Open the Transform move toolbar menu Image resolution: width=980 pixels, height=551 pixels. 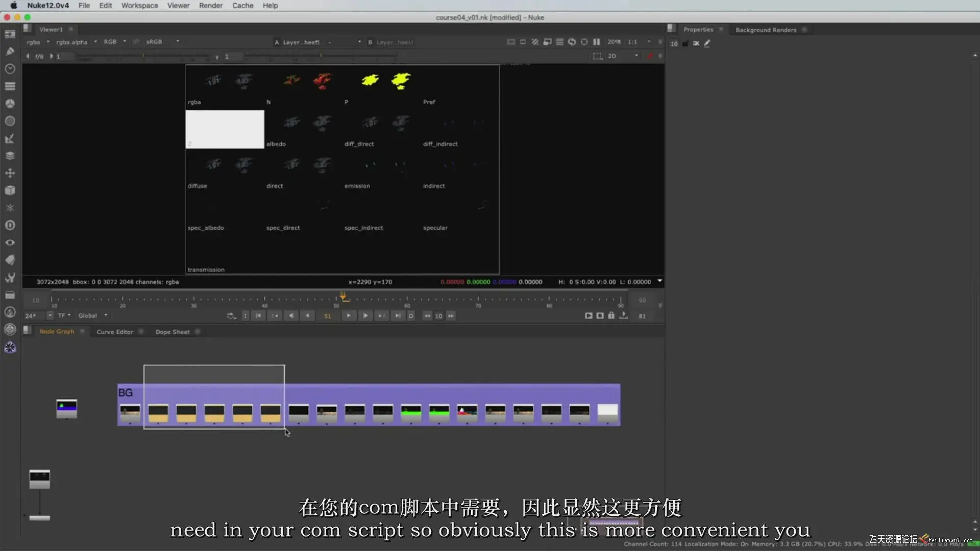pos(10,173)
